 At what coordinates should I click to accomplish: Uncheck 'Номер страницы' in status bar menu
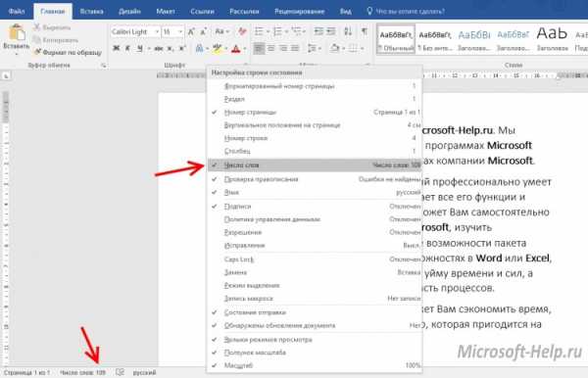[314, 112]
